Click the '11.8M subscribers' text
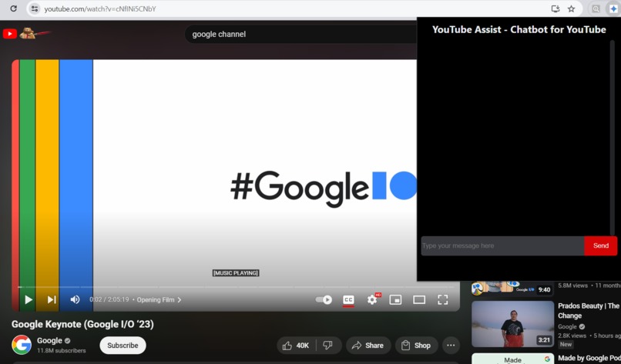 pos(61,351)
